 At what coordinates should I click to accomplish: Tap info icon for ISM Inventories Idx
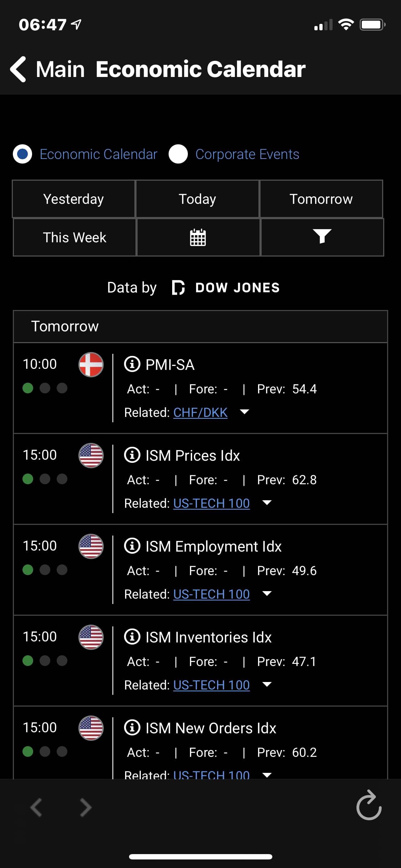click(132, 637)
